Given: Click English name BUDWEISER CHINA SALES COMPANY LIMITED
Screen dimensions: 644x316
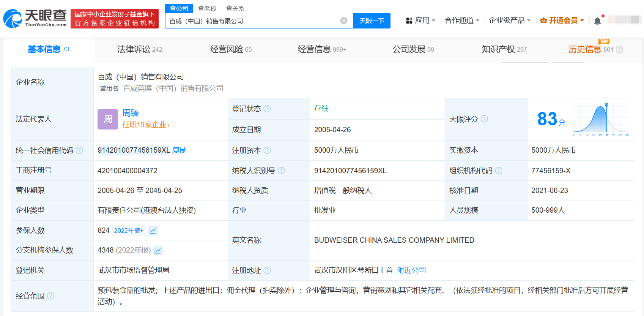Looking at the screenshot, I should (x=394, y=240).
